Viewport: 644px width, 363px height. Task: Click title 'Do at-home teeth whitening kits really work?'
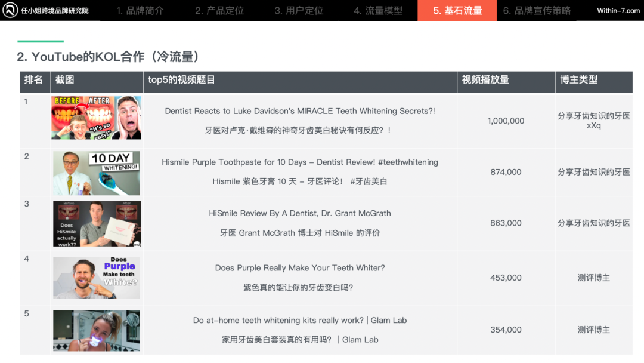tap(300, 320)
